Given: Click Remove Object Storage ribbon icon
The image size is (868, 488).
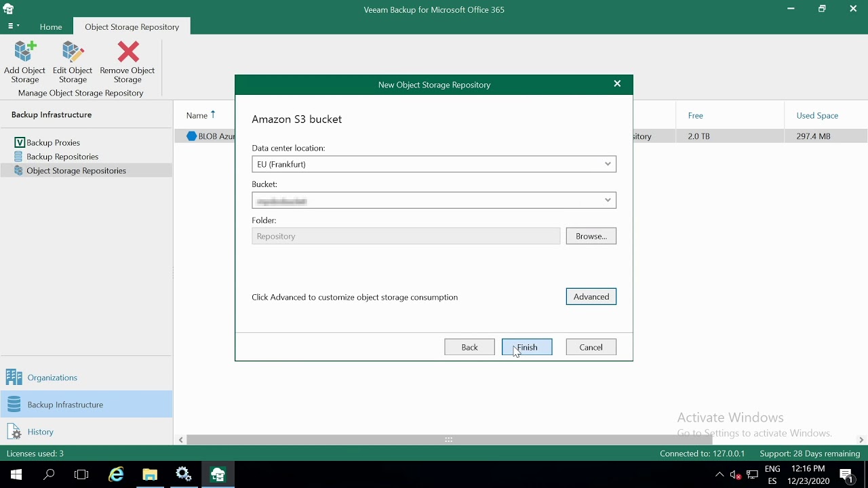Looking at the screenshot, I should tap(127, 62).
